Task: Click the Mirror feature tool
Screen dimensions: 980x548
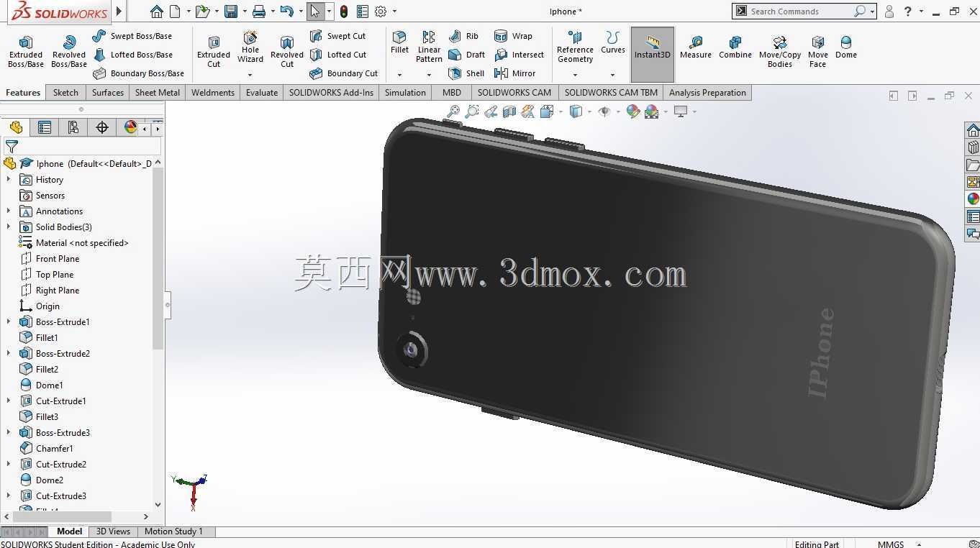Action: [x=514, y=73]
